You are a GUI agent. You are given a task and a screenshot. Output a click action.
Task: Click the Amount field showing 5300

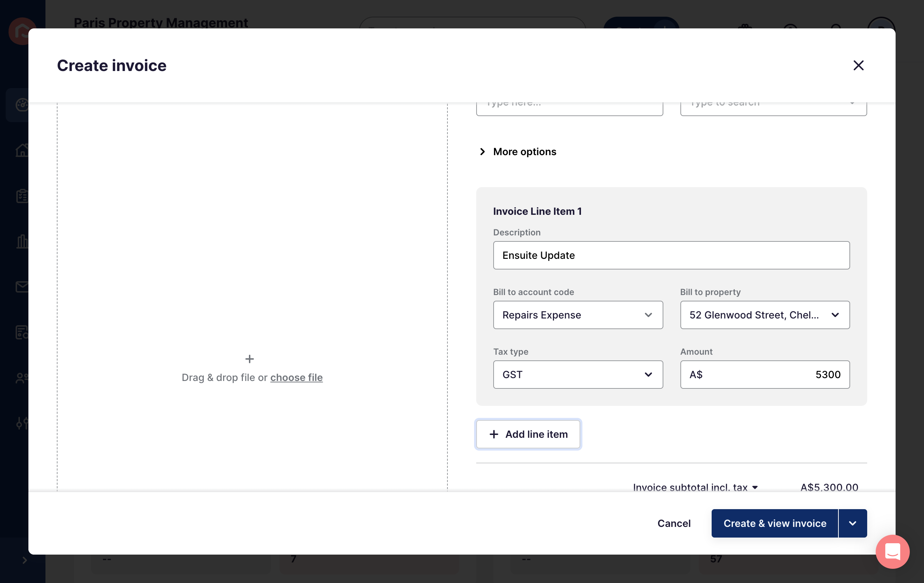(x=765, y=374)
